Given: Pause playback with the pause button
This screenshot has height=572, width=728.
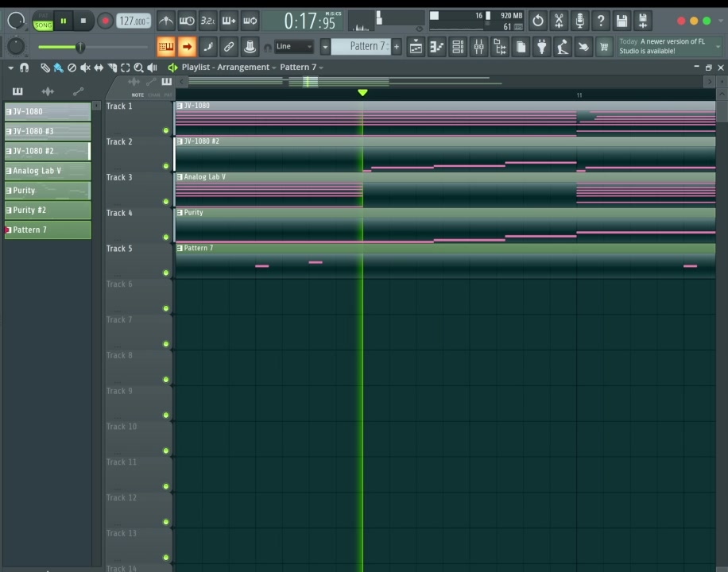Looking at the screenshot, I should coord(64,21).
